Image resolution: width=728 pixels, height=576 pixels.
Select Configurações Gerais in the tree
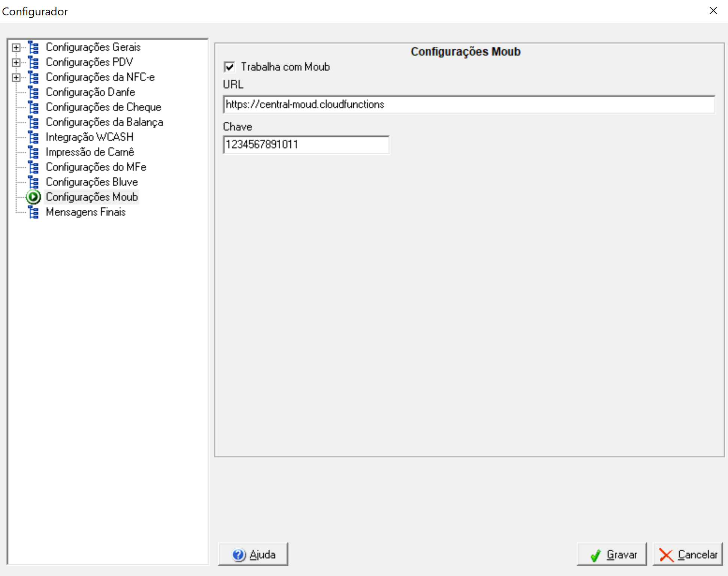93,47
